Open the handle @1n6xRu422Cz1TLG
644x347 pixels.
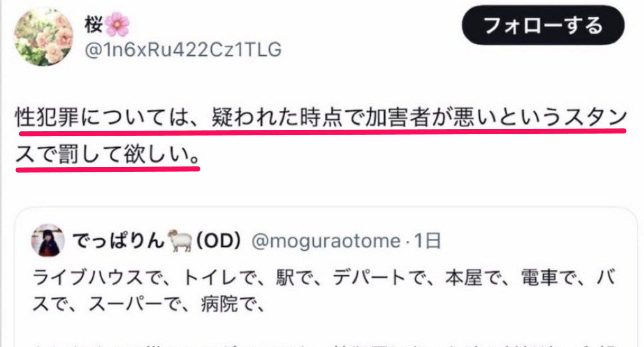(x=183, y=50)
